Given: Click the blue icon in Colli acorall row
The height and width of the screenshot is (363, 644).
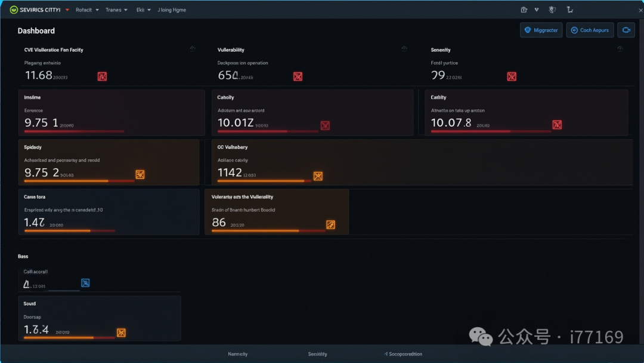Looking at the screenshot, I should [x=85, y=283].
